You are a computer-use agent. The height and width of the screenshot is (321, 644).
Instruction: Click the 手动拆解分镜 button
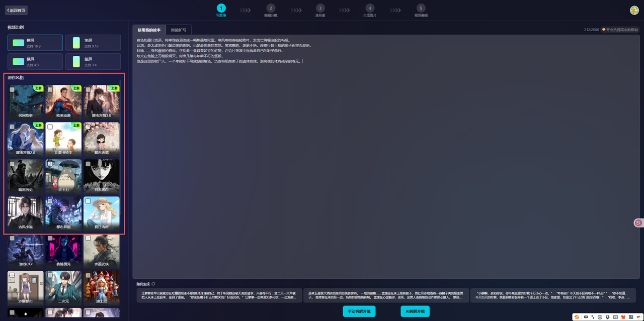coord(359,311)
